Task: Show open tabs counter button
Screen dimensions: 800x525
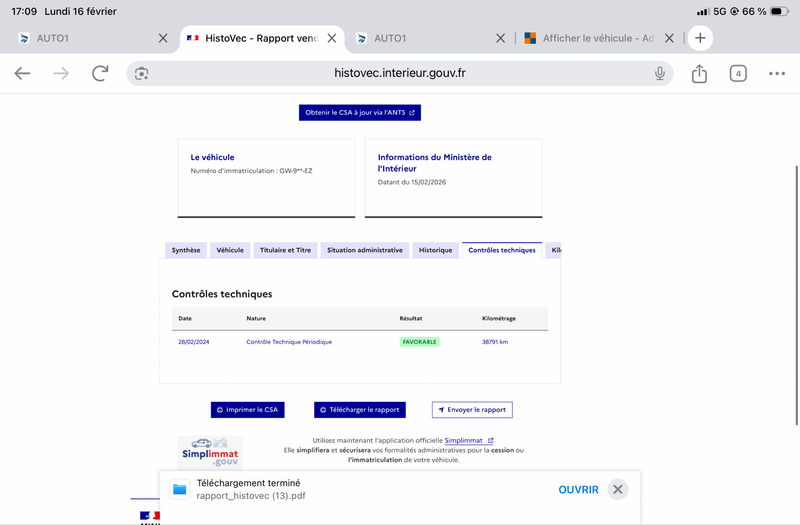Action: tap(738, 73)
